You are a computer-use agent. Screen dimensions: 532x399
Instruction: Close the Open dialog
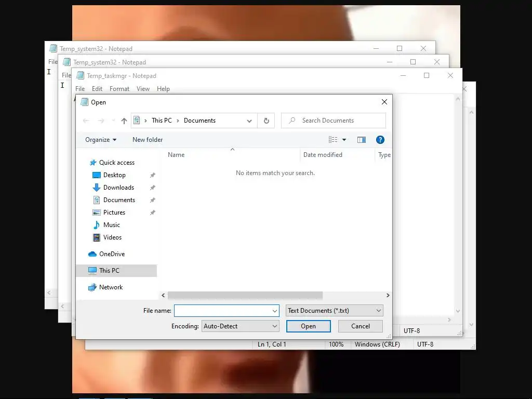click(x=384, y=102)
